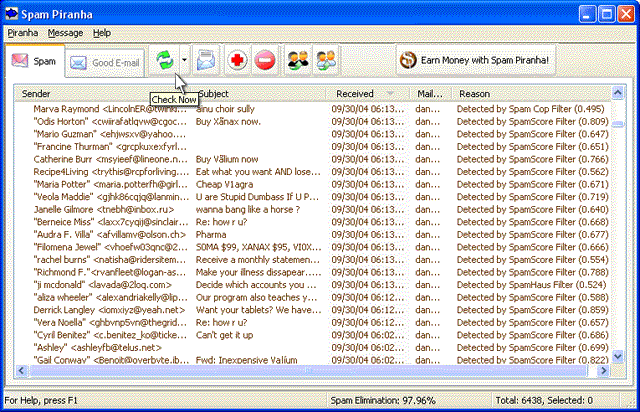Viewport: 640px width, 412px height.
Task: Click the vertical scrollbar up arrow
Action: pyautogui.click(x=618, y=93)
